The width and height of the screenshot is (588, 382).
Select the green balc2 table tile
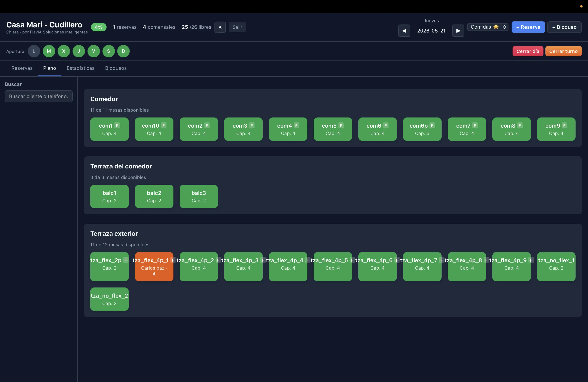click(154, 196)
